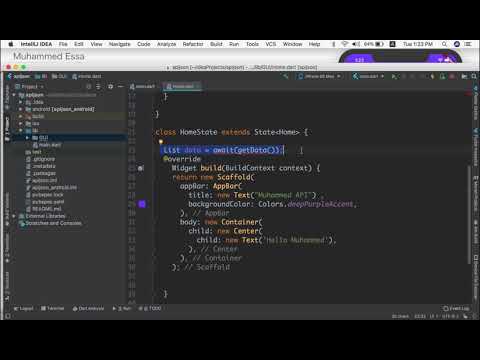Viewport: 480px width, 360px height.
Task: Click the Run button in toolbar
Action: click(x=394, y=77)
